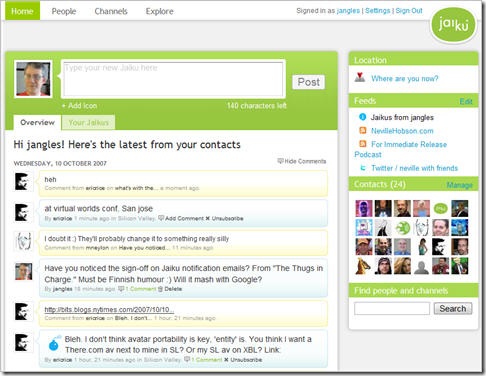Open For Immediate Release Podcast feed

(x=401, y=149)
